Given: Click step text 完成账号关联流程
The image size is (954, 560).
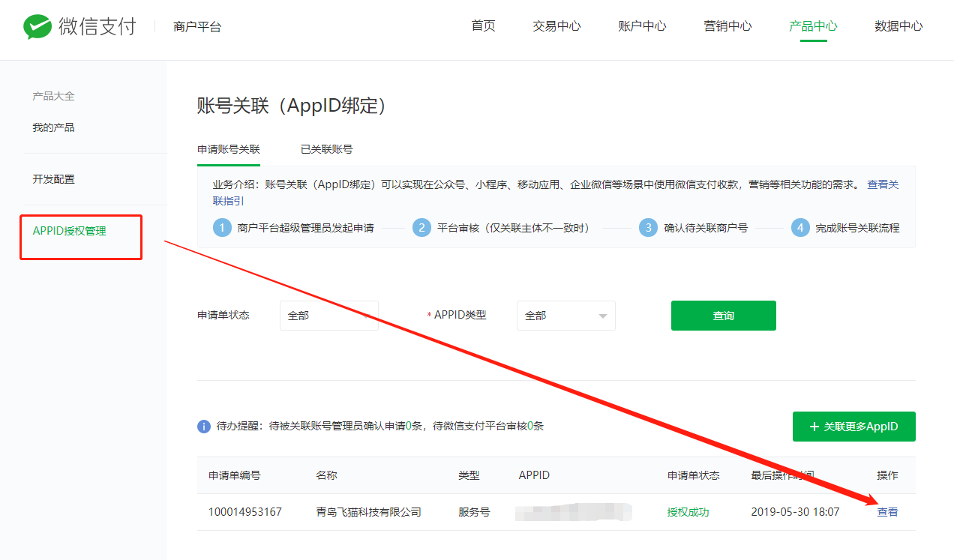Looking at the screenshot, I should 857,228.
